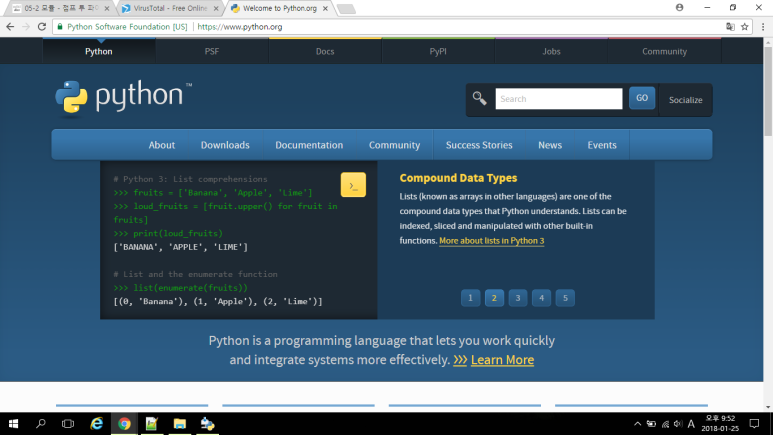This screenshot has height=435, width=773.
Task: Click the Compound Data Types heading
Action: tap(458, 178)
